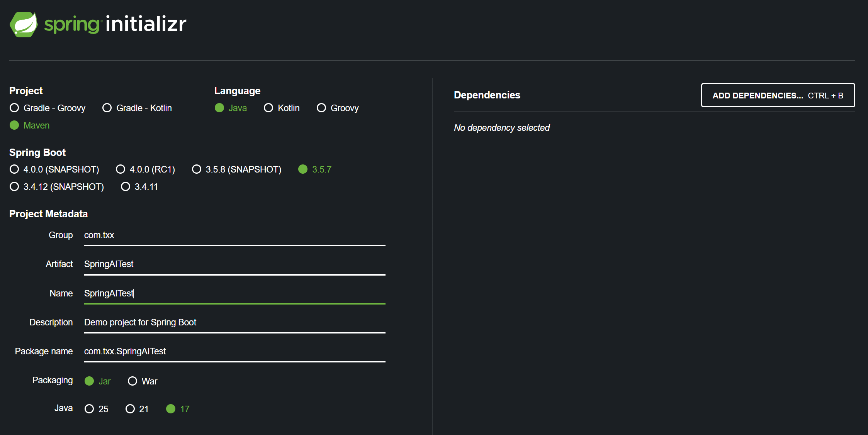Choose Java version 25
This screenshot has width=868, height=435.
tap(89, 409)
